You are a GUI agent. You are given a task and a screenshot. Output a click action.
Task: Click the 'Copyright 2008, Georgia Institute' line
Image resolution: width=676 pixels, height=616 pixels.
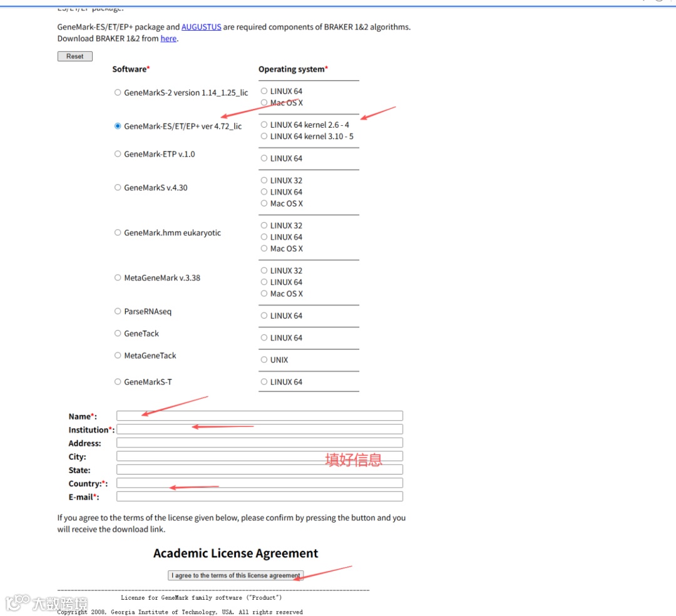(180, 612)
